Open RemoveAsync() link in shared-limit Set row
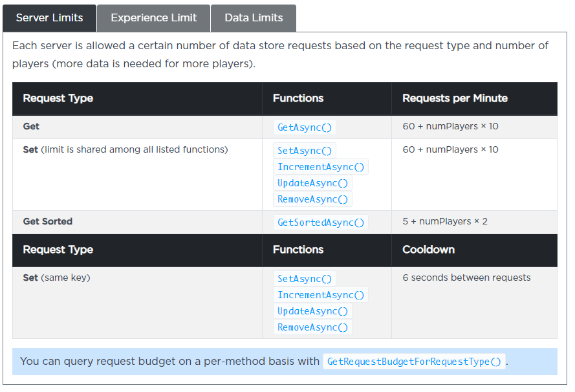The image size is (575, 392). point(312,199)
